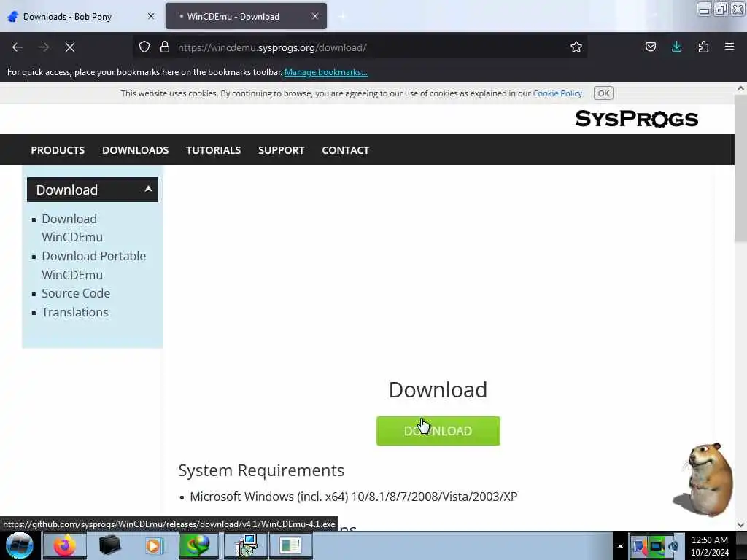Open the Manage bookmarks link

[x=326, y=72]
